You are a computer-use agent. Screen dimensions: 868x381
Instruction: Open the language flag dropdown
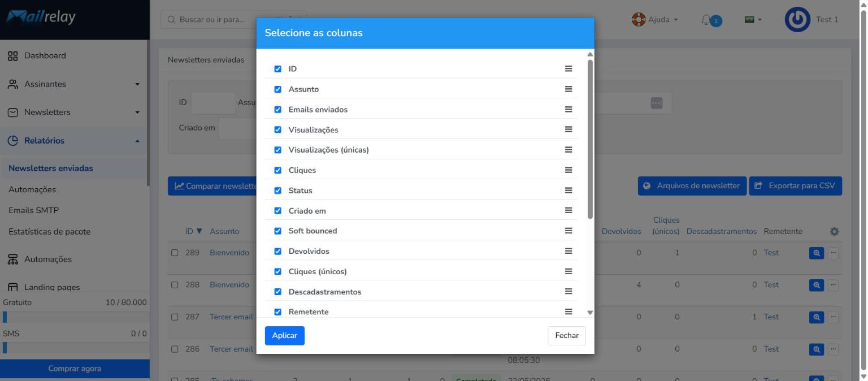click(753, 20)
